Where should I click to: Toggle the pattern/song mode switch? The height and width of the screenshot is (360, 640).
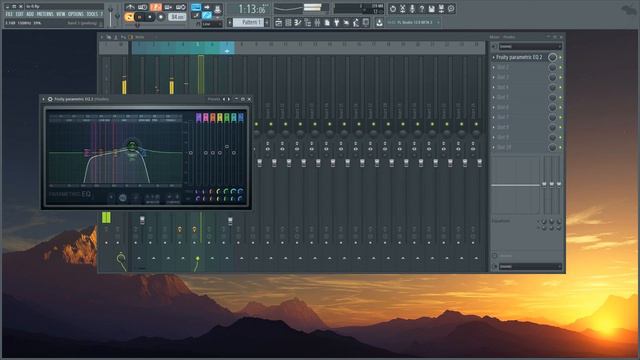click(x=129, y=17)
